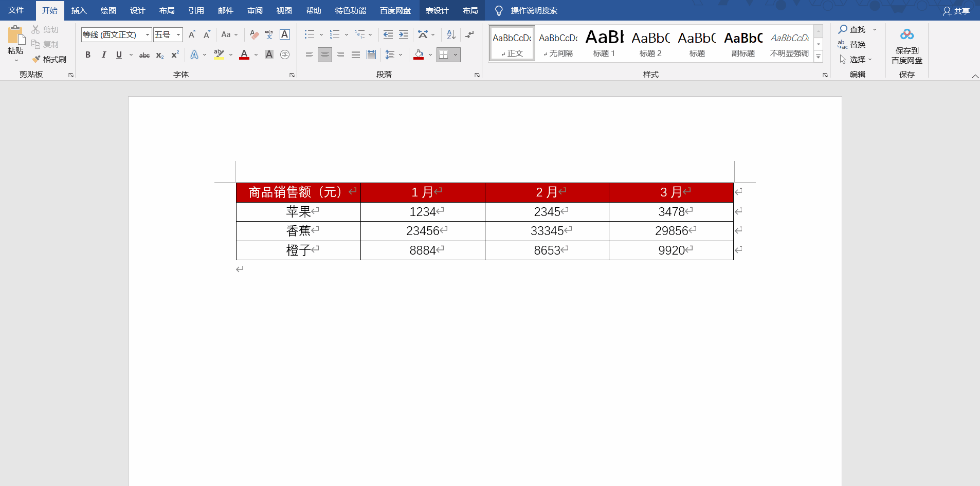Click the bullet list icon
Viewport: 980px width, 486px height.
pyautogui.click(x=310, y=34)
